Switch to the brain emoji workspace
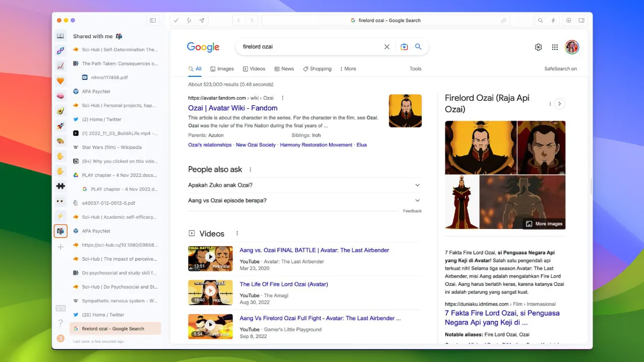 (x=61, y=96)
